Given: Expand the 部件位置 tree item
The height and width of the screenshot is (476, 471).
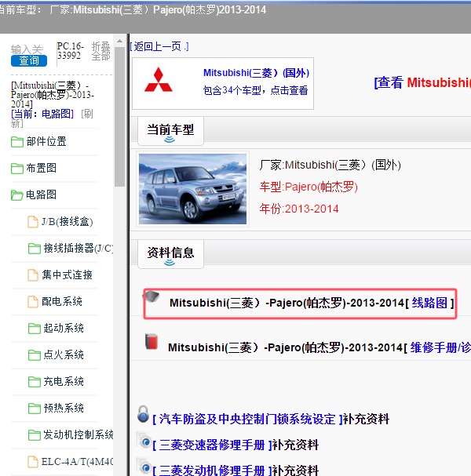Looking at the screenshot, I should [x=46, y=141].
